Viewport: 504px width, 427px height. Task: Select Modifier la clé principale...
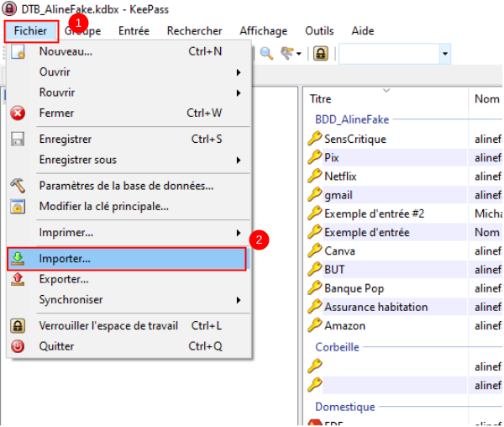pyautogui.click(x=129, y=207)
